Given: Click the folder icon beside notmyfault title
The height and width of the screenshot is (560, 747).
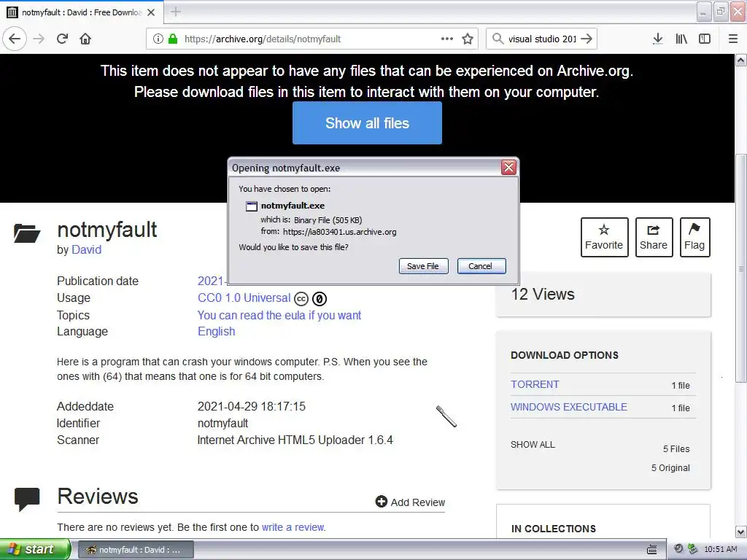Looking at the screenshot, I should click(27, 233).
